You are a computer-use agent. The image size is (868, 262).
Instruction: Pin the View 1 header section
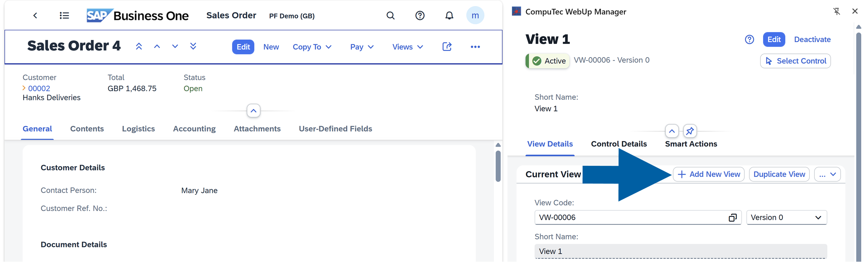coord(690,131)
